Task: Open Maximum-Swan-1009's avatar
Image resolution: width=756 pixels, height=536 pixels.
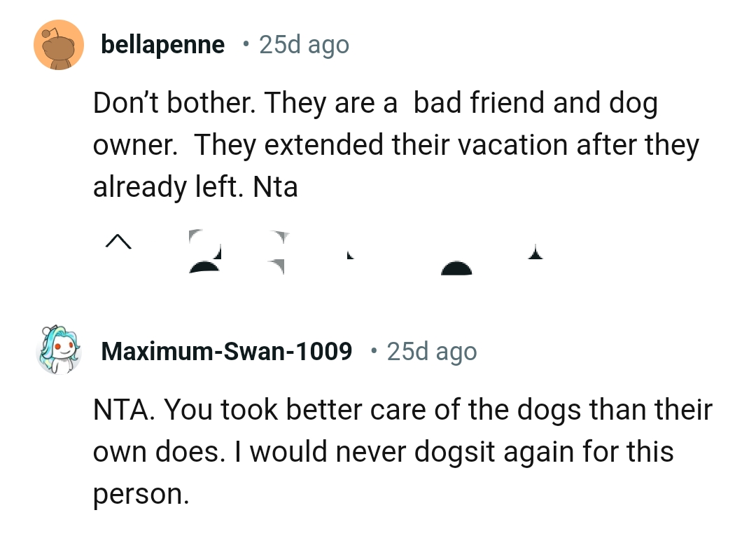Action: click(x=59, y=350)
